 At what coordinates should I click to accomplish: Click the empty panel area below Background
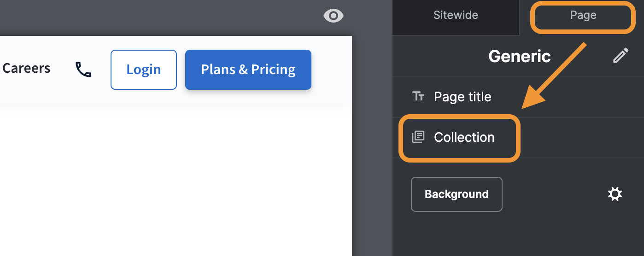516,235
